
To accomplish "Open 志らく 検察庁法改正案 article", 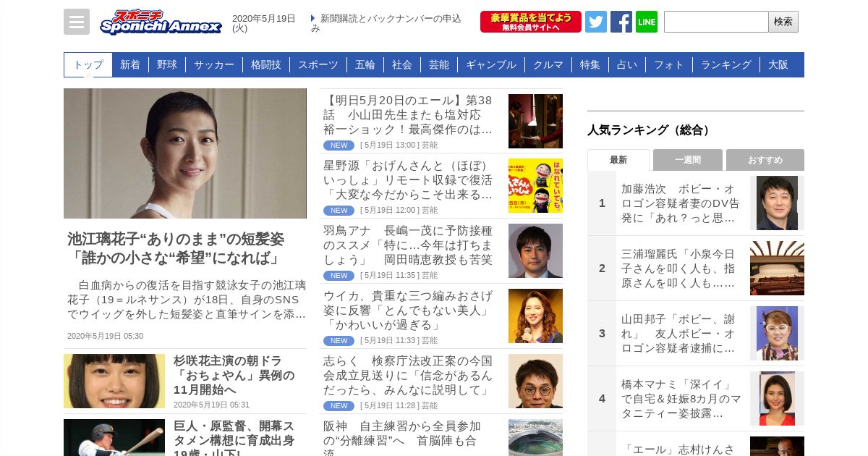I will point(408,376).
